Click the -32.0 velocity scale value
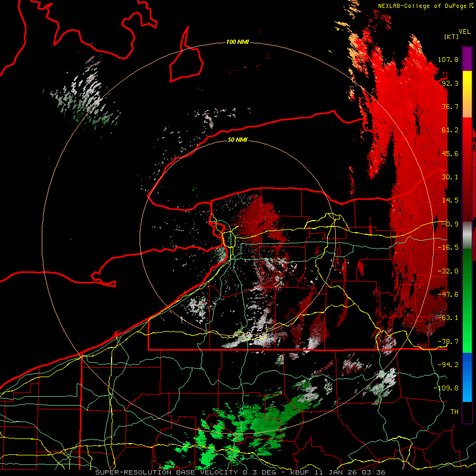 (x=448, y=271)
